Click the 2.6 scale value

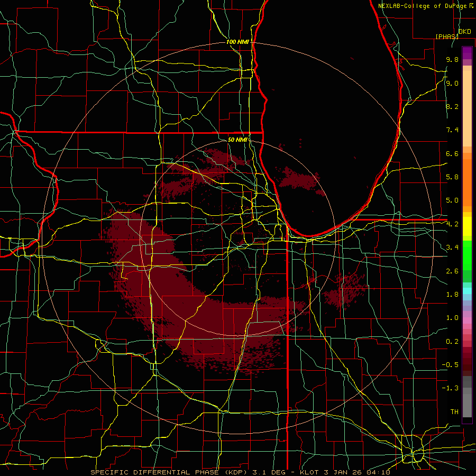pos(452,271)
